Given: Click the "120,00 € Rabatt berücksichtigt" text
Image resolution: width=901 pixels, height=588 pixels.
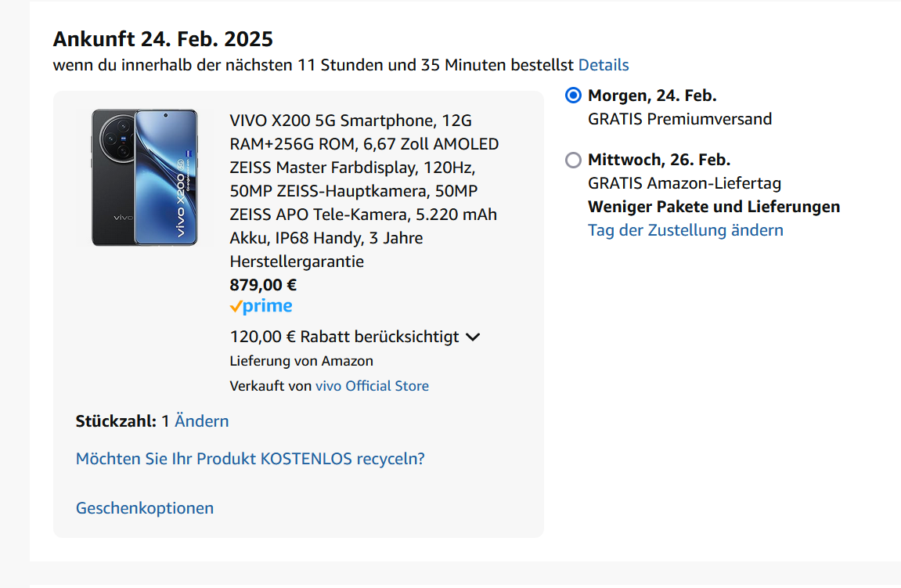Looking at the screenshot, I should click(344, 337).
